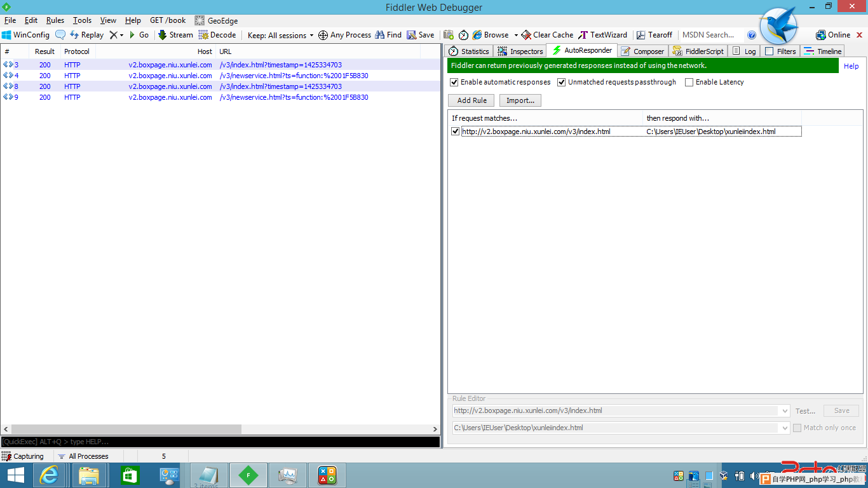Open the Log tab
The height and width of the screenshot is (488, 868).
click(x=744, y=51)
